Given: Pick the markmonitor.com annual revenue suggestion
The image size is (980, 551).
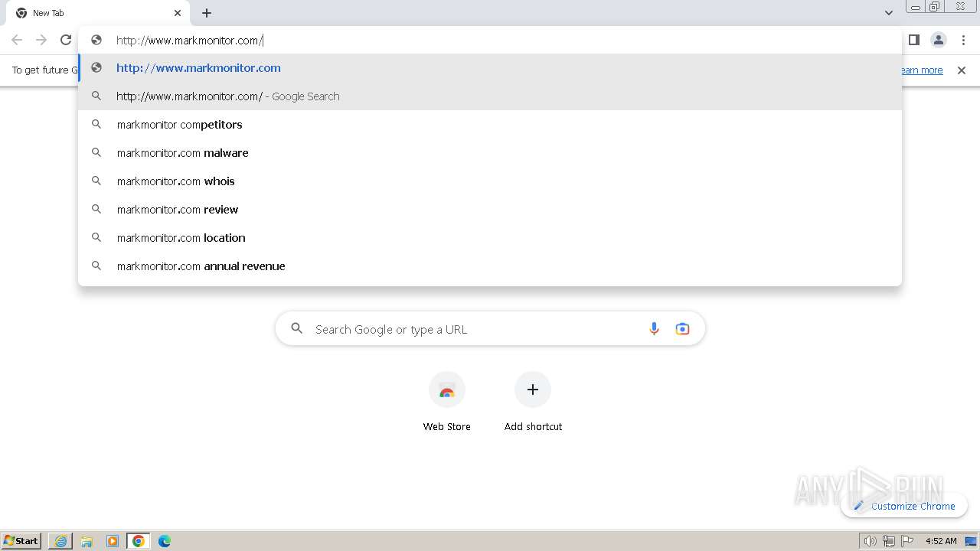Looking at the screenshot, I should point(490,266).
